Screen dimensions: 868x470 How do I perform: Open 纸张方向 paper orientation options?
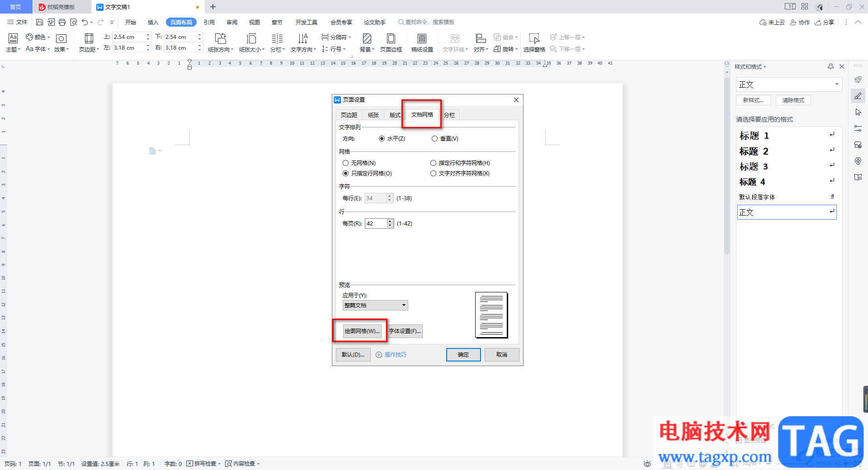(x=221, y=43)
